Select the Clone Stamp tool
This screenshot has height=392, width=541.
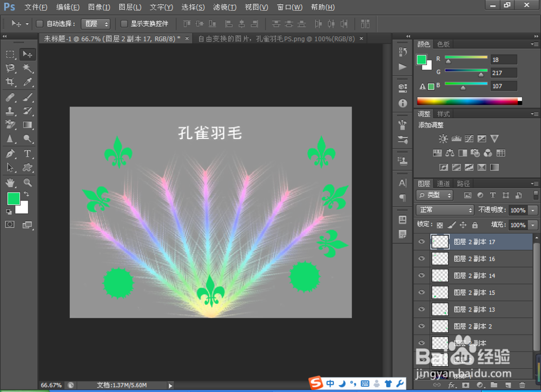pos(11,111)
